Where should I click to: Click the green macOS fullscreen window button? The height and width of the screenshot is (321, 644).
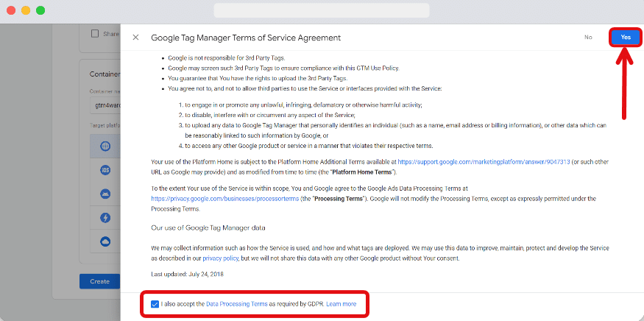(40, 10)
